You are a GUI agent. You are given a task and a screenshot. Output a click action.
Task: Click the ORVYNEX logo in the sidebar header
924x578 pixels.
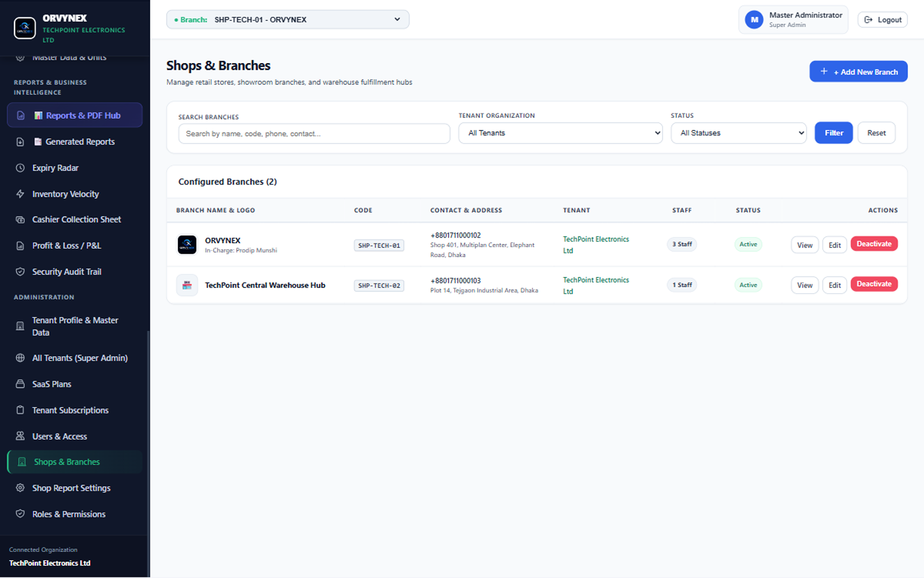[25, 28]
